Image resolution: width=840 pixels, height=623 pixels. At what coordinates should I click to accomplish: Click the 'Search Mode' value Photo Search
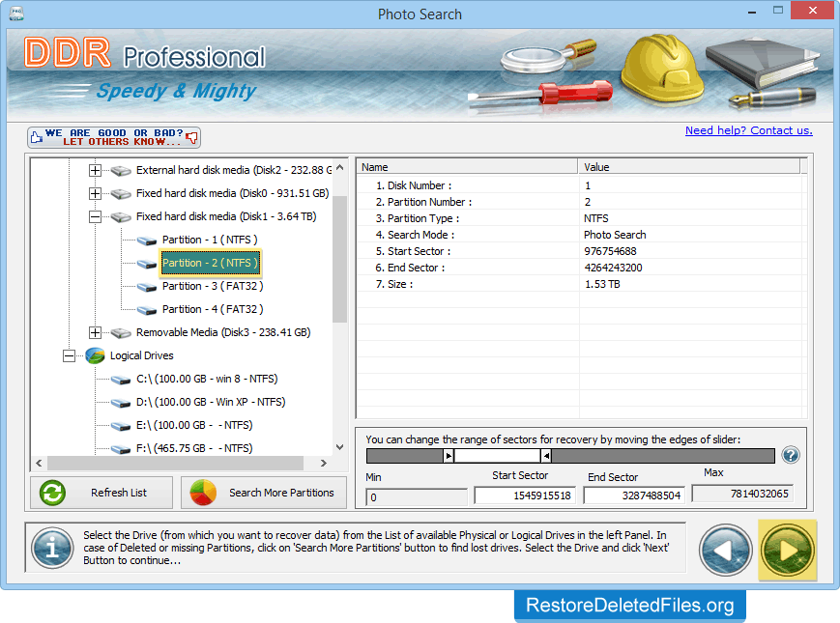coord(615,235)
